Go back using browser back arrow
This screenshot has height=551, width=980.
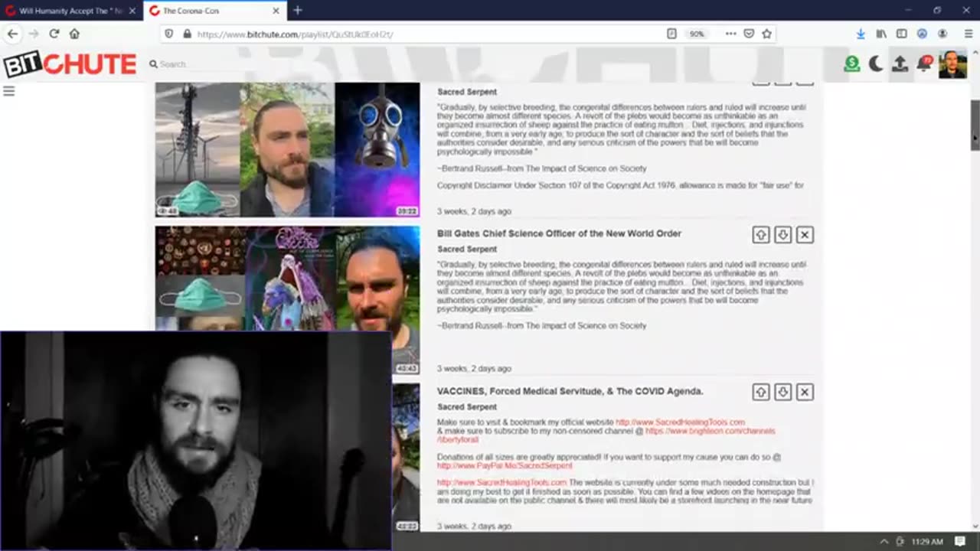pos(12,34)
